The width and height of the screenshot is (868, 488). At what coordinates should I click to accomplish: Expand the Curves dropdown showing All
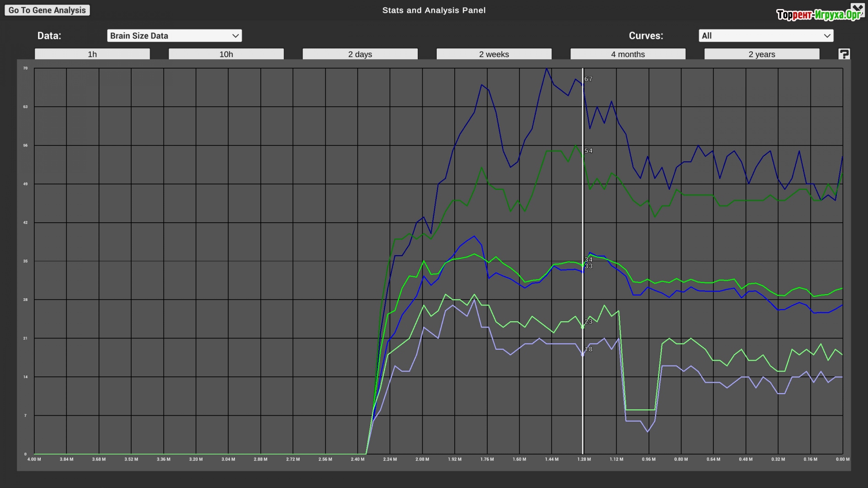tap(765, 36)
